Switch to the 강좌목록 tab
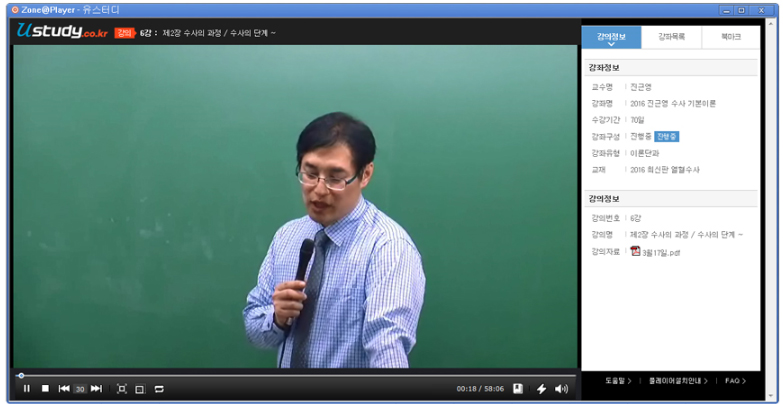Image resolution: width=783 pixels, height=404 pixels. [x=671, y=37]
